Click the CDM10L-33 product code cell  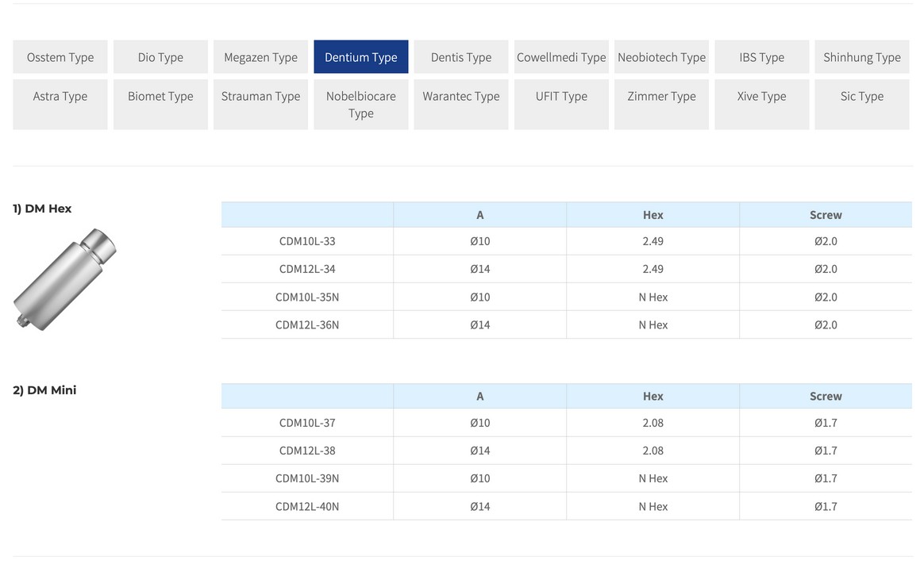pyautogui.click(x=307, y=241)
